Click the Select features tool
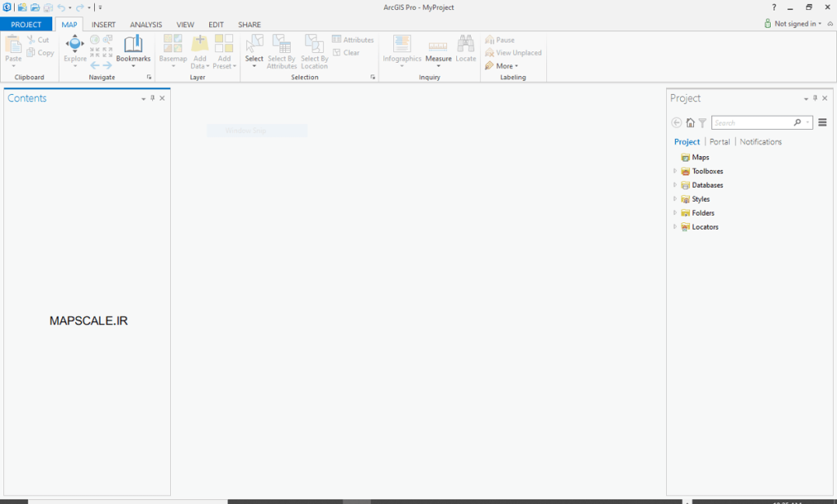This screenshot has height=504, width=837. [x=254, y=47]
